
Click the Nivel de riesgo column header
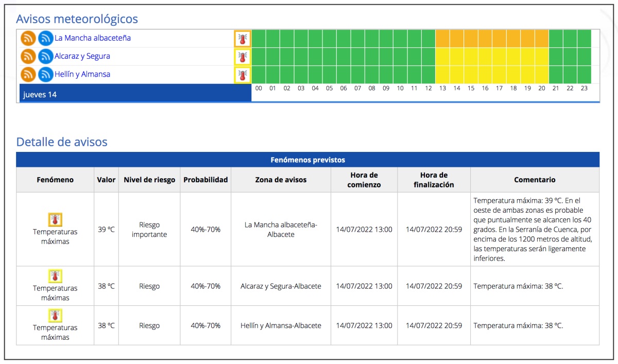click(149, 180)
